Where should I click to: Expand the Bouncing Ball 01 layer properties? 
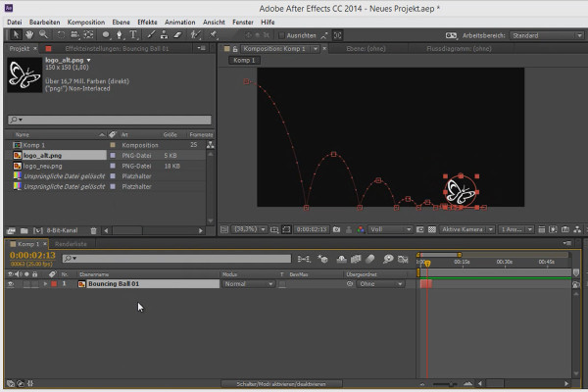pyautogui.click(x=45, y=284)
